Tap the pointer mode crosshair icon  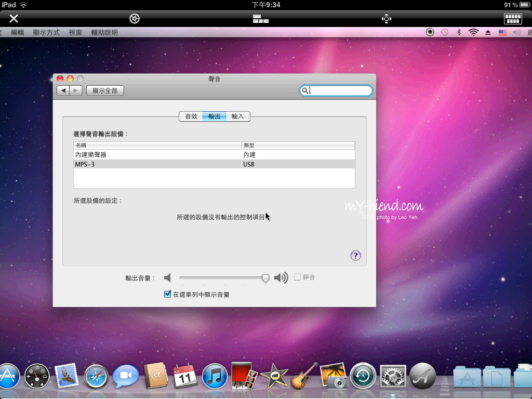coord(387,19)
